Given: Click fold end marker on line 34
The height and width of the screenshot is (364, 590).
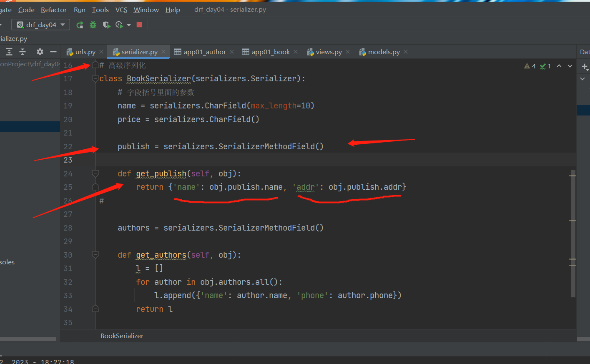Looking at the screenshot, I should [x=95, y=309].
